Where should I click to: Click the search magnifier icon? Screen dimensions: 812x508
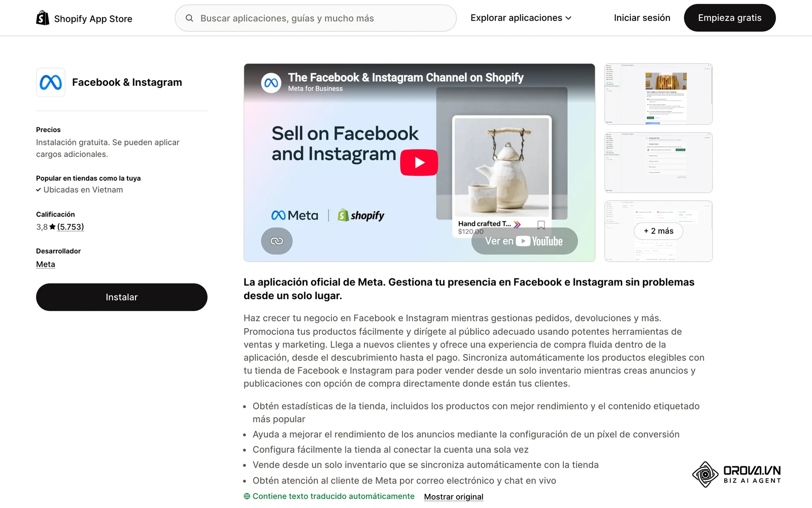pos(189,18)
